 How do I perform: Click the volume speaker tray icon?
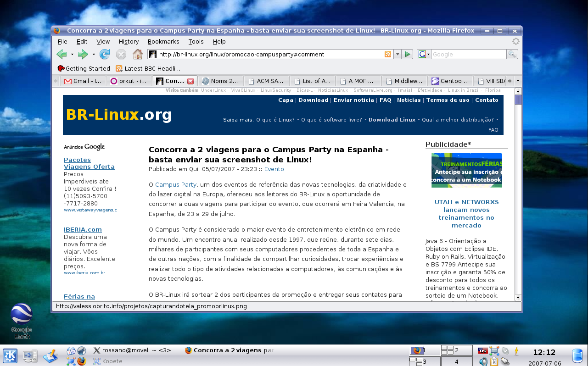483,361
